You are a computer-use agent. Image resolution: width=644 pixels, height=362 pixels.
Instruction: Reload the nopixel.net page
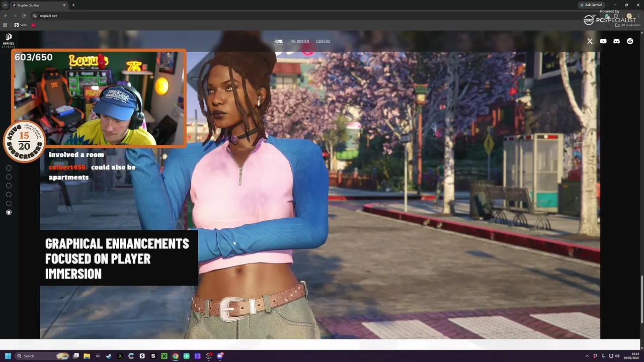tap(24, 16)
